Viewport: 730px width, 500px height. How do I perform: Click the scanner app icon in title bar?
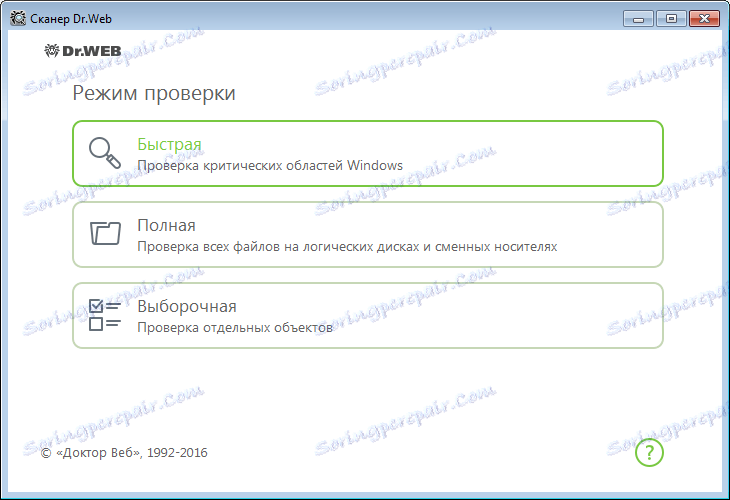tap(18, 19)
